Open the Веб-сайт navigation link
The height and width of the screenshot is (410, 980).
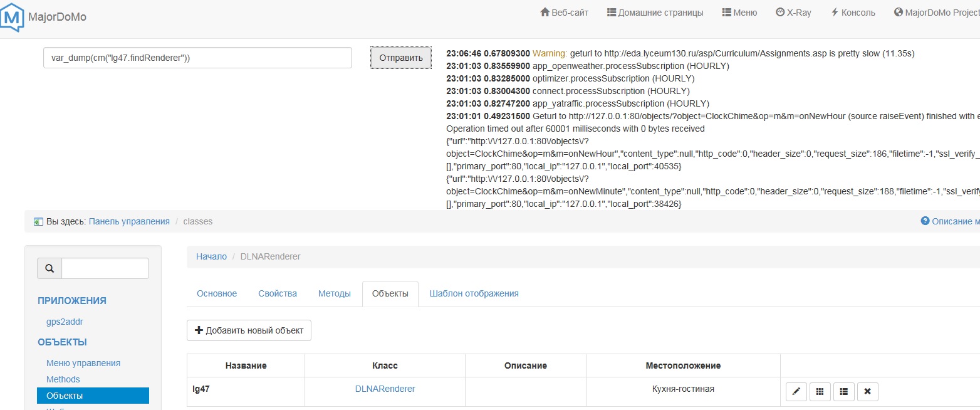tap(565, 13)
